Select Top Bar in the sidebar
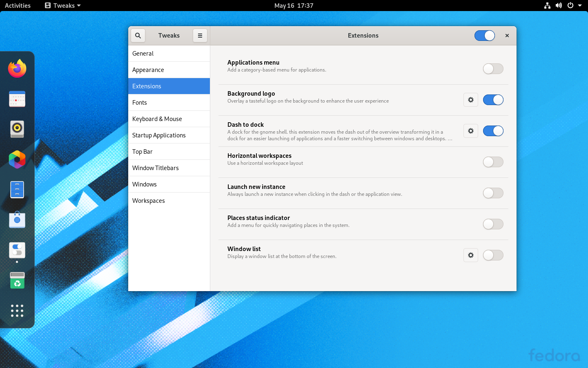 pos(169,152)
